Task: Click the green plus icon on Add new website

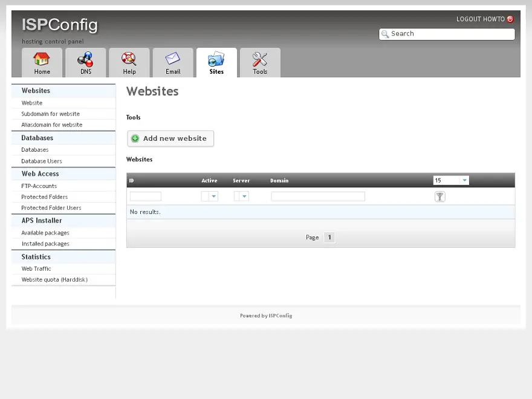Action: pyautogui.click(x=135, y=138)
